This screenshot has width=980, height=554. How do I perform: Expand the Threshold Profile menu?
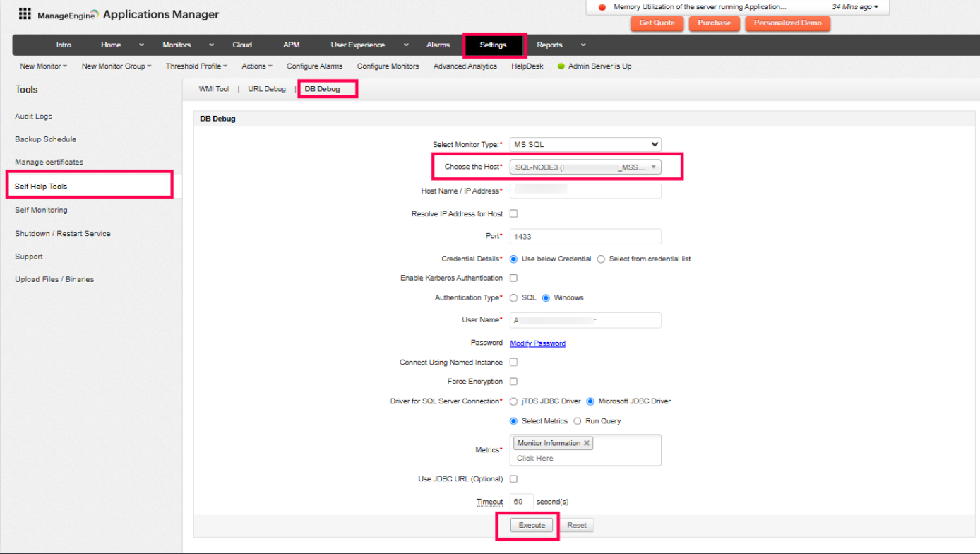coord(196,66)
